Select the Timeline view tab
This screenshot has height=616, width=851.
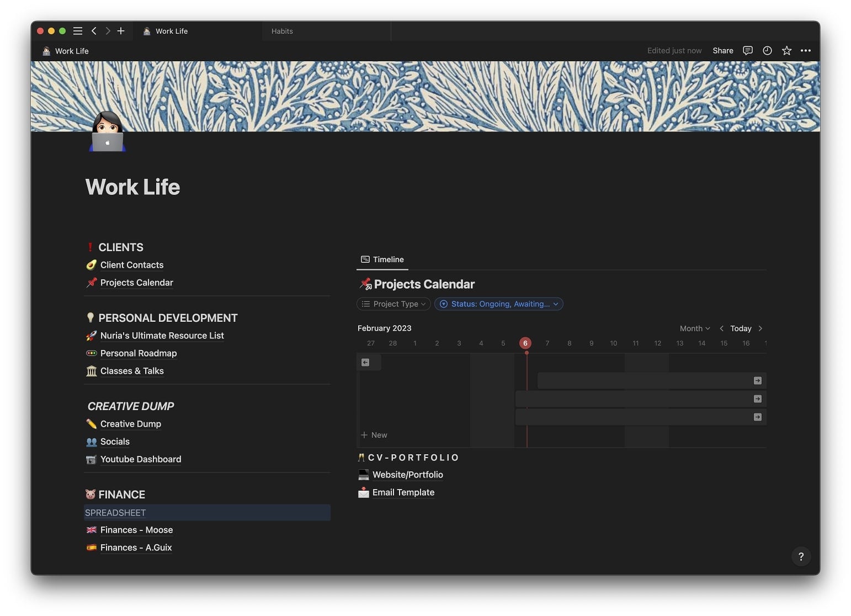[x=382, y=259]
